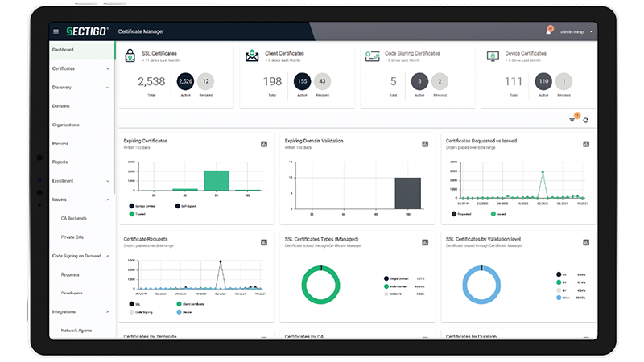Screen dimensions: 644x362
Task: Open Reports from the sidebar
Action: tap(60, 162)
